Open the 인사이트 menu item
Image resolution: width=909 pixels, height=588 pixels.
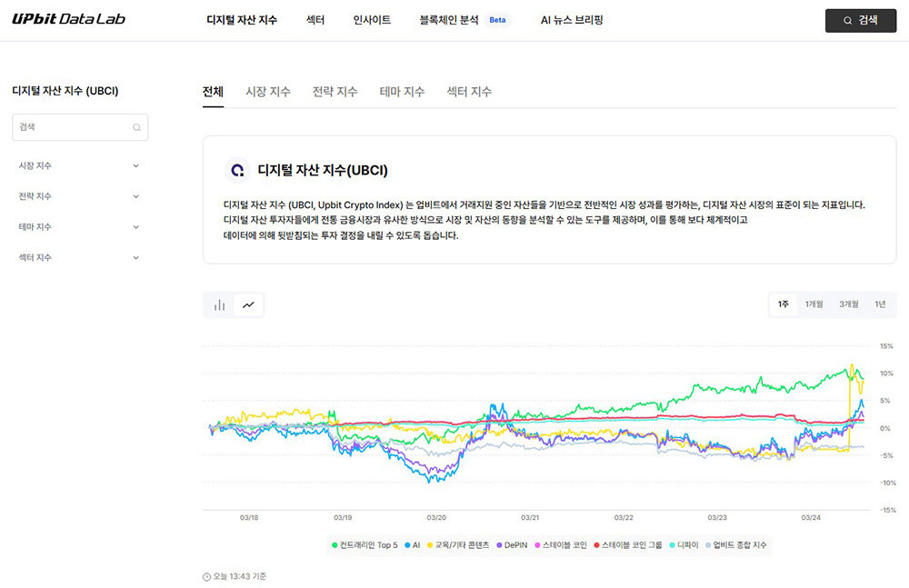(x=372, y=20)
